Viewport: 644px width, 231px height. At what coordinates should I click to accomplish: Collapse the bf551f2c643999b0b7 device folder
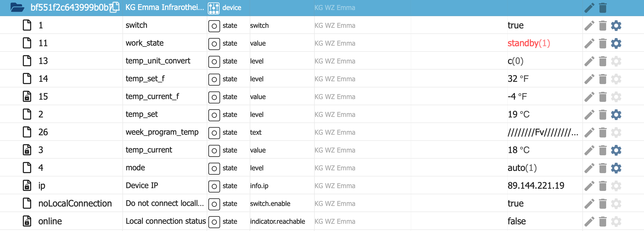17,8
